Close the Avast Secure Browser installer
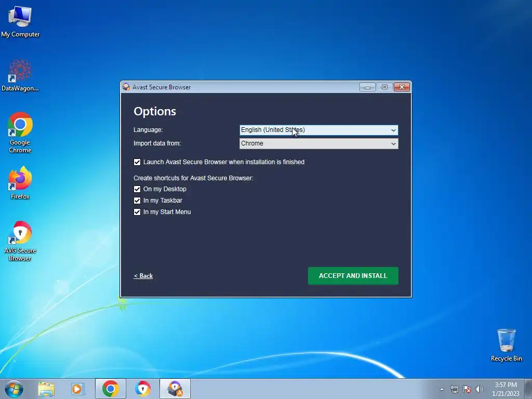The height and width of the screenshot is (399, 532). coord(402,87)
